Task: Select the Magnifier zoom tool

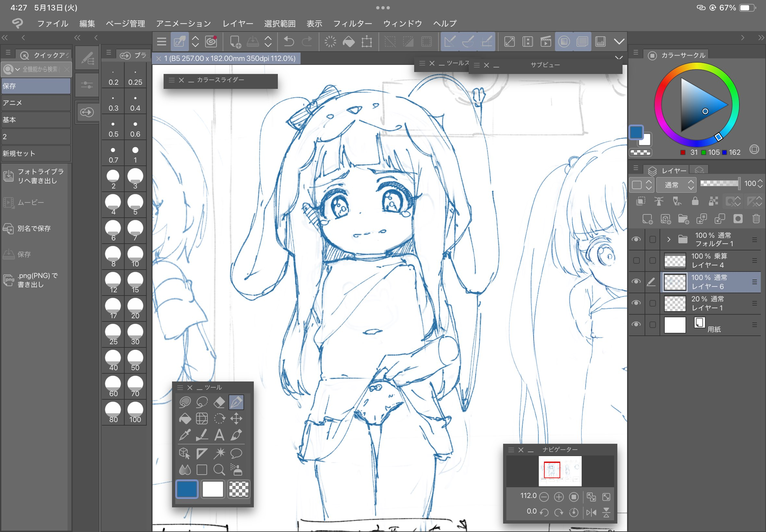Action: pos(219,470)
